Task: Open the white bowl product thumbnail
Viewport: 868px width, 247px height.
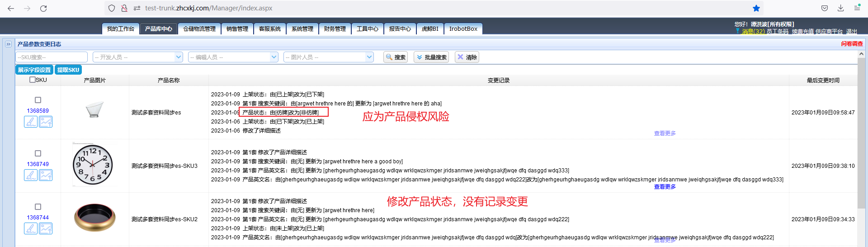Action: [x=94, y=109]
